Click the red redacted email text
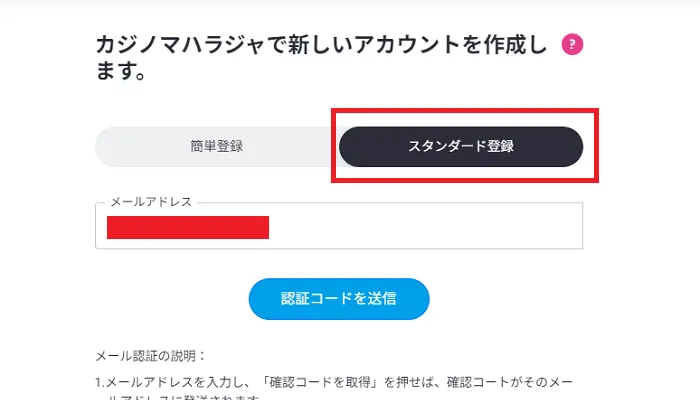700x400 pixels. (188, 227)
